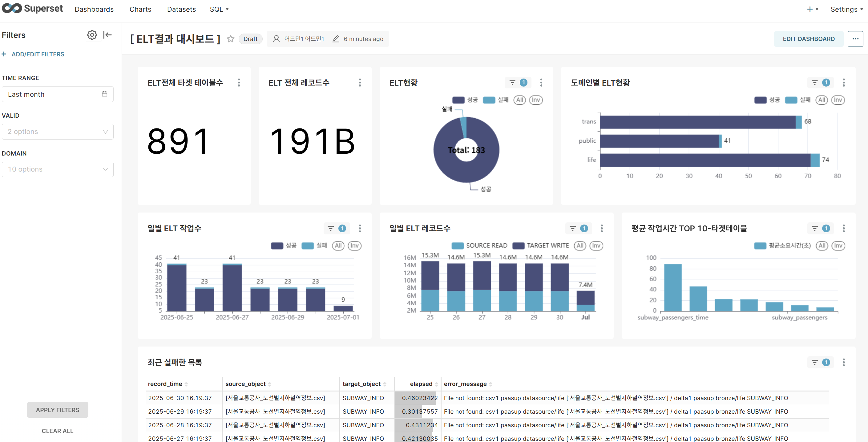The width and height of the screenshot is (868, 442).
Task: Go to the Datasets menu
Action: pos(181,9)
